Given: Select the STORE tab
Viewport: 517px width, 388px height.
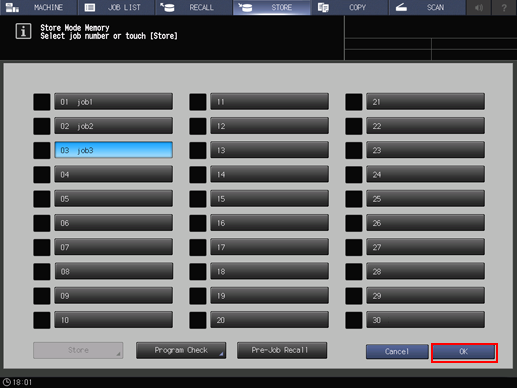Looking at the screenshot, I should [272, 7].
